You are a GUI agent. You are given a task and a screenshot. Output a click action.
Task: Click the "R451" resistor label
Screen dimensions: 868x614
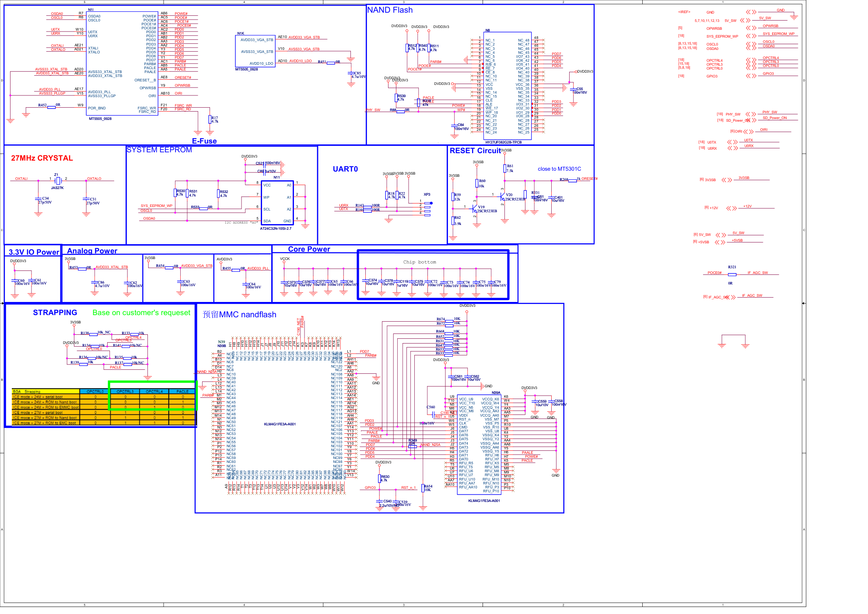pyautogui.click(x=322, y=62)
